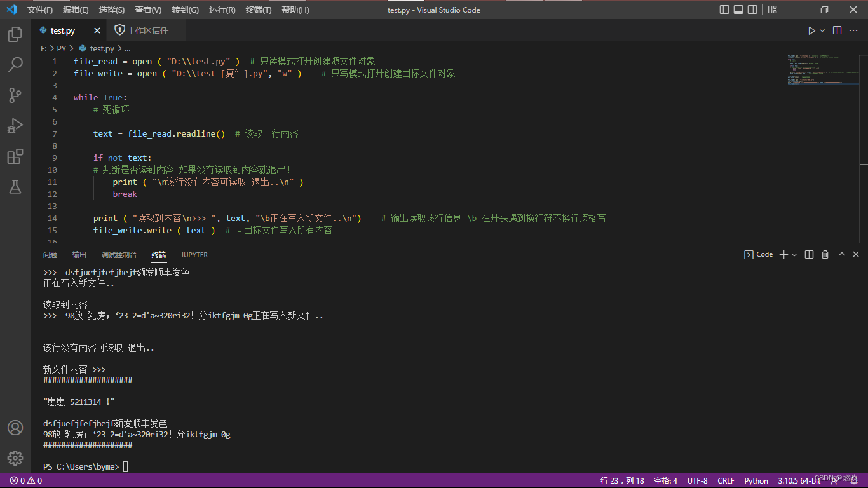
Task: Open editor More Actions ellipsis
Action: [854, 30]
